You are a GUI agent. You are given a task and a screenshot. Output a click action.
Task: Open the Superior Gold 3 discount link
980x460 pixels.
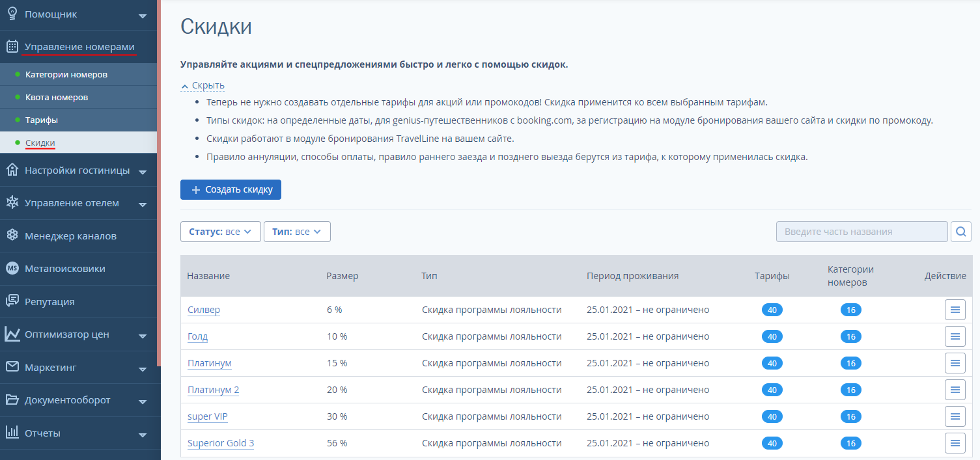coord(221,443)
